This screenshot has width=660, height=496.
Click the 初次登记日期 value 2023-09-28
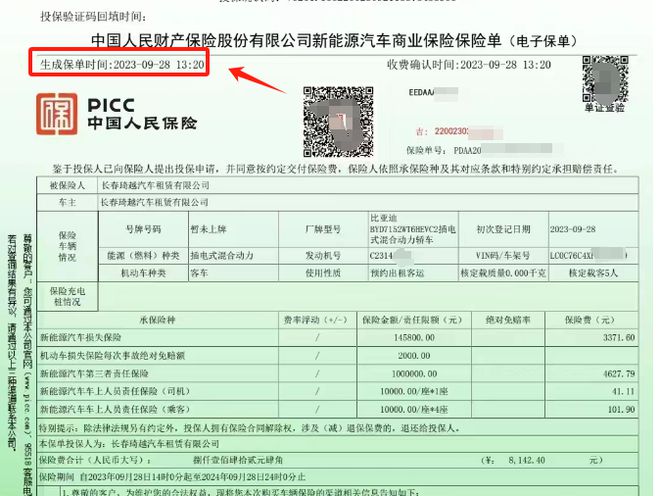[572, 229]
